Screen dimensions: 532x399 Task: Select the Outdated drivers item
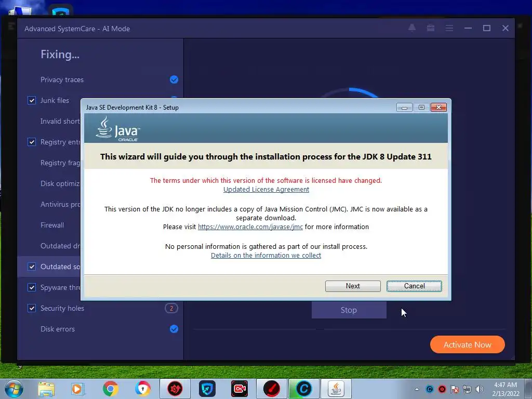tap(60, 246)
